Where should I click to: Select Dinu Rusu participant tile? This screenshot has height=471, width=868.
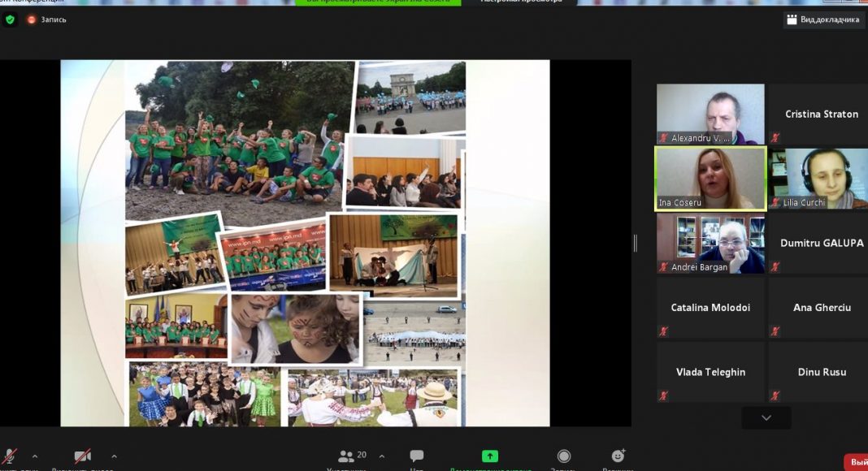click(x=818, y=372)
